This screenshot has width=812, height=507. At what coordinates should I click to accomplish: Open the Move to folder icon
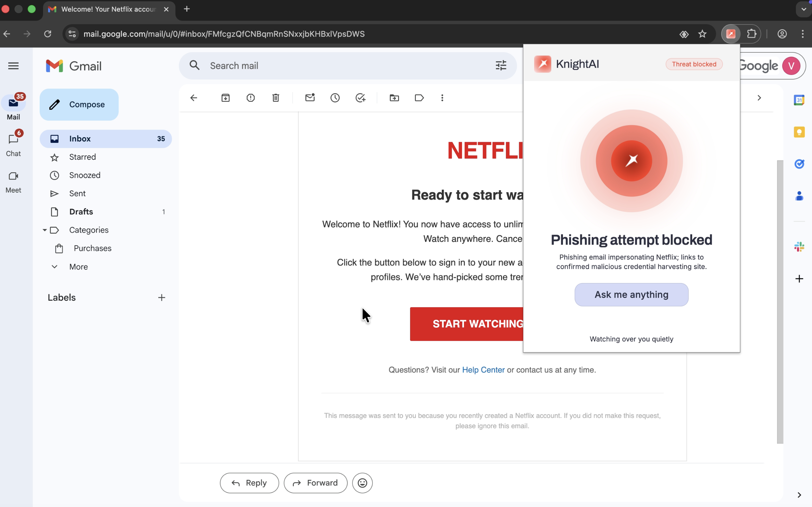[394, 98]
